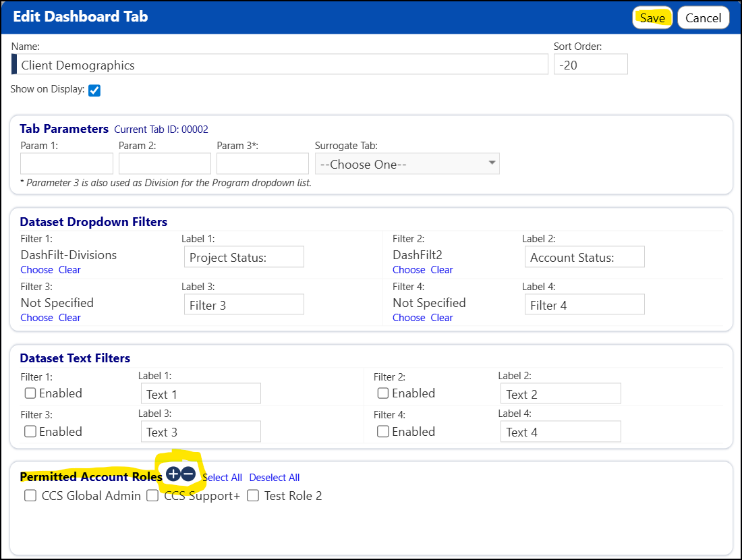Edit the Text 2 label field

coord(561,393)
